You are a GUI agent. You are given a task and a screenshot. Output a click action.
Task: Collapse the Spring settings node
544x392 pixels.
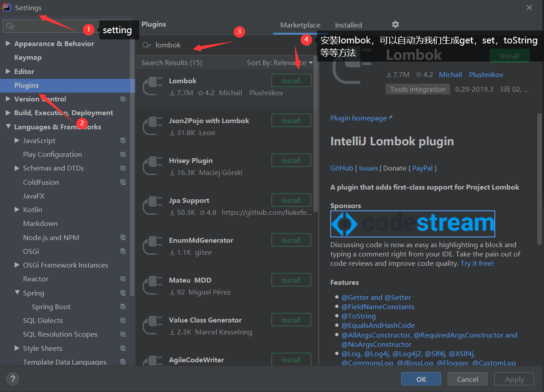[17, 293]
